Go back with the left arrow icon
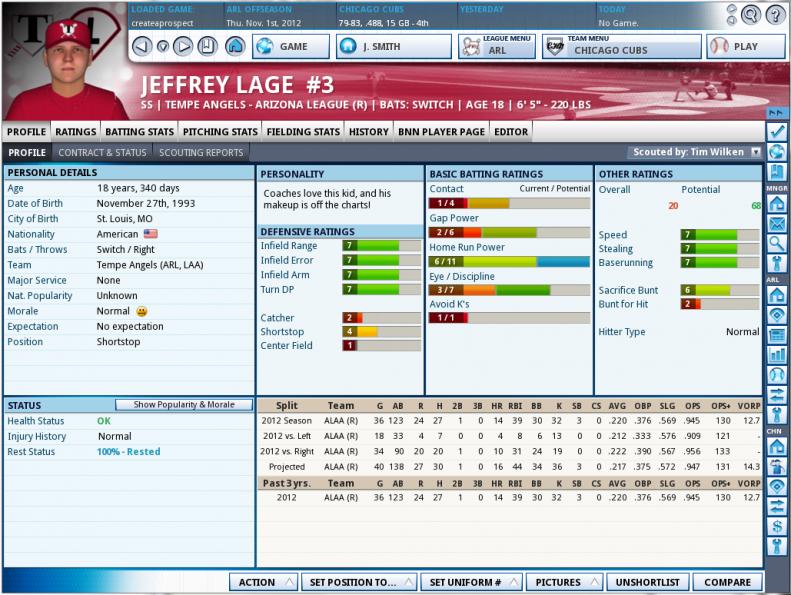 141,46
